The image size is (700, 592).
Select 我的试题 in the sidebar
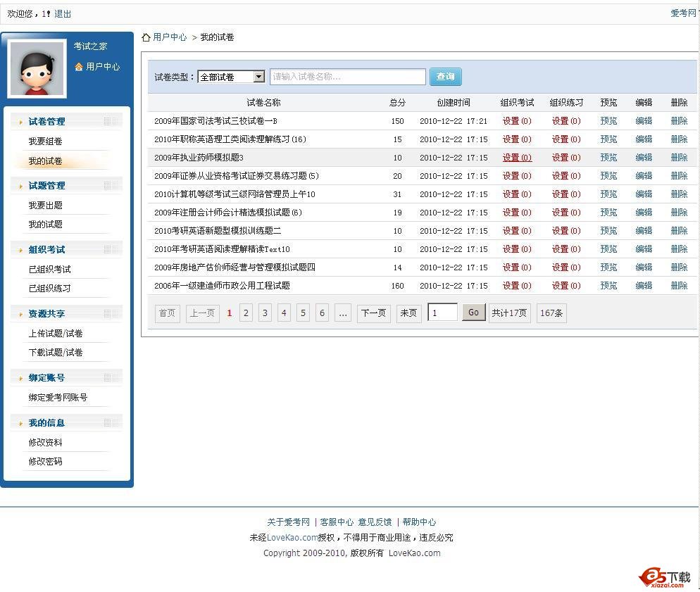(x=45, y=225)
